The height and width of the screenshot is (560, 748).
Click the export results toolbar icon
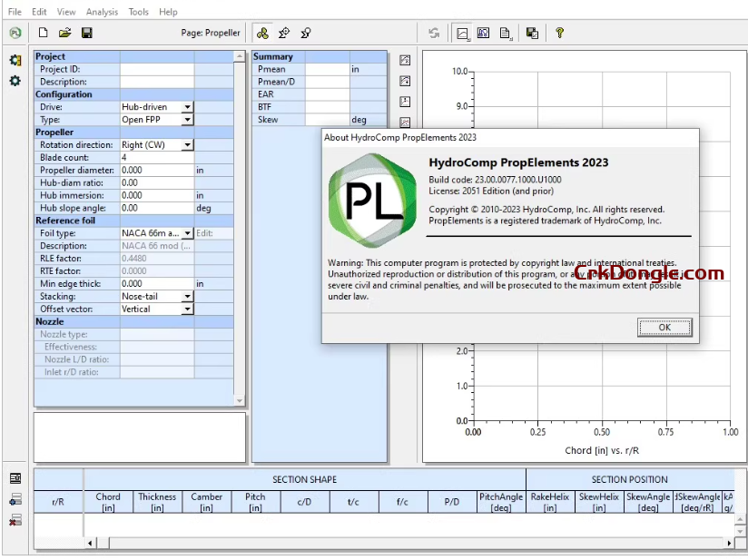coord(532,33)
